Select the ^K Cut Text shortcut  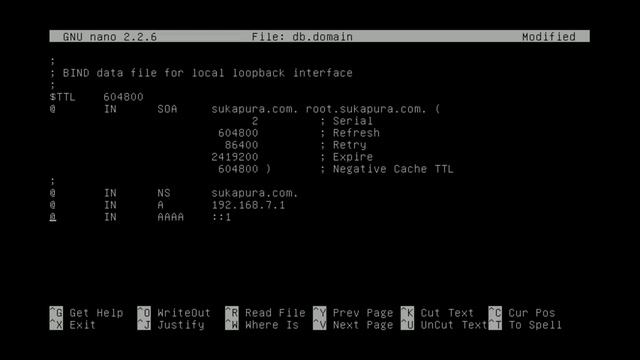[x=437, y=313]
